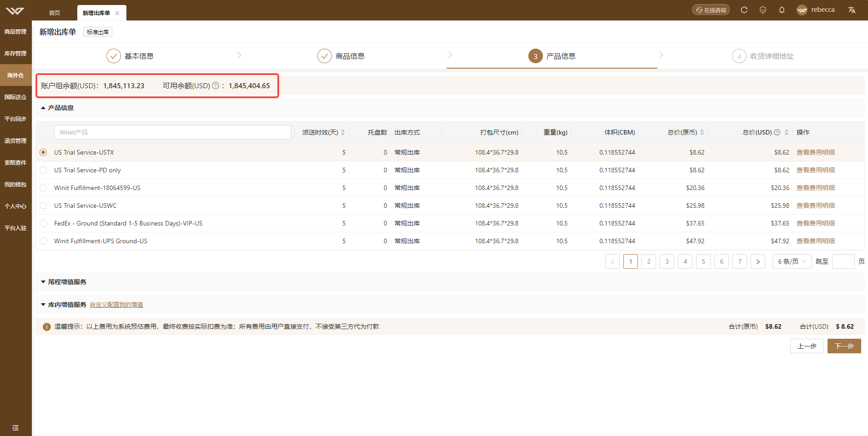
Task: Switch language with translate icon
Action: (852, 10)
